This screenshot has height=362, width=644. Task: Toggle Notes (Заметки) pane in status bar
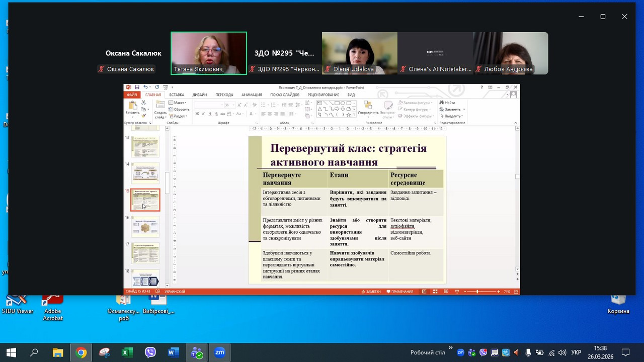tap(371, 292)
